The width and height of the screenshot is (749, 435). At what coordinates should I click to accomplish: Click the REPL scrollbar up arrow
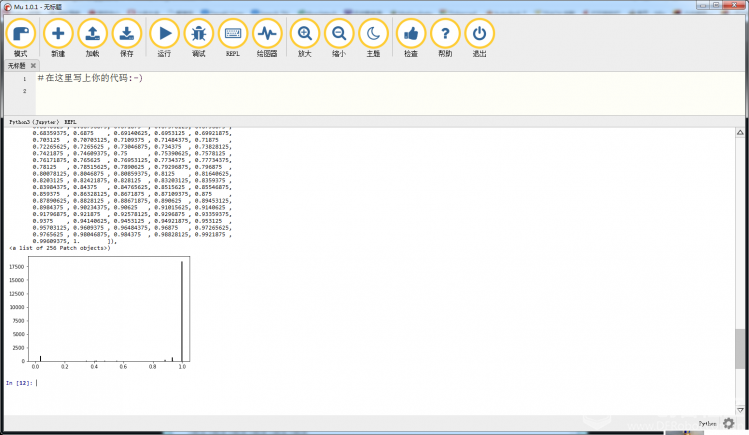(740, 132)
